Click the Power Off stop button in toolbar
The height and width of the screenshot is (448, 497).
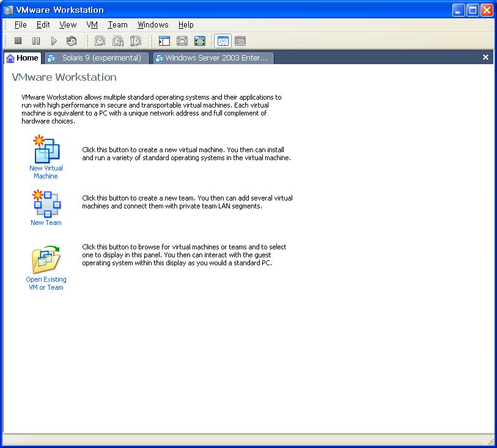coord(18,41)
